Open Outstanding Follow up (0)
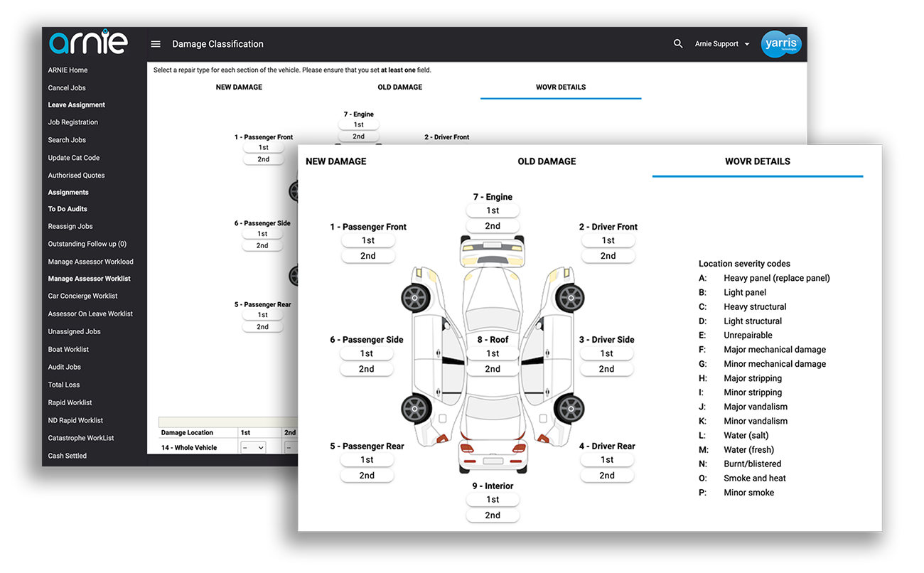The image size is (924, 573). point(86,243)
